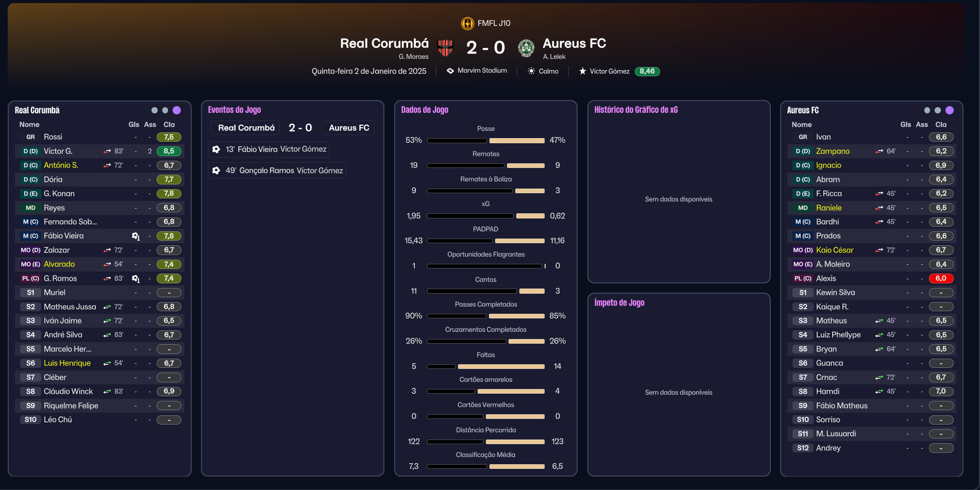This screenshot has width=980, height=490.
Task: Select first view dot in Real Corumbá panel
Action: (x=155, y=110)
